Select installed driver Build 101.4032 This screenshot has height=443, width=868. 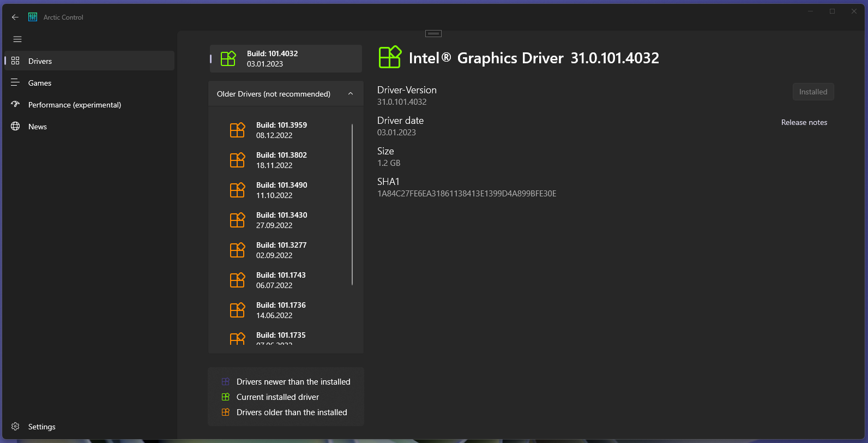point(286,58)
